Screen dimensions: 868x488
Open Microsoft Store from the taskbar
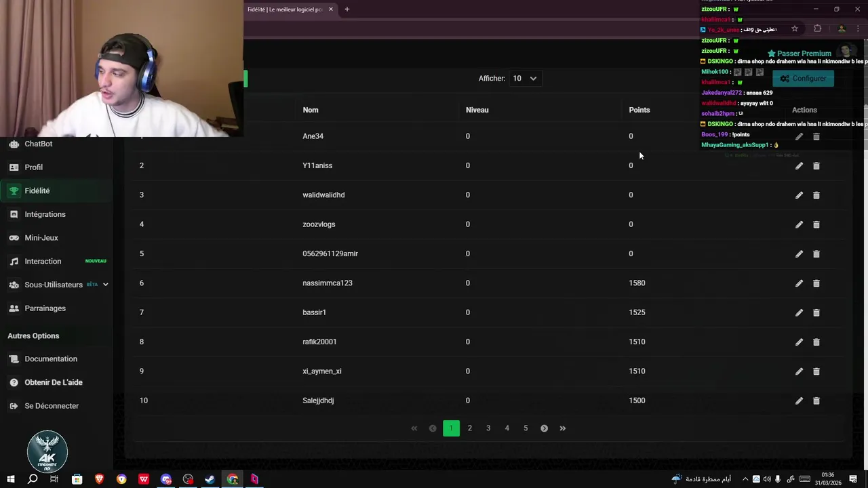pyautogui.click(x=77, y=479)
